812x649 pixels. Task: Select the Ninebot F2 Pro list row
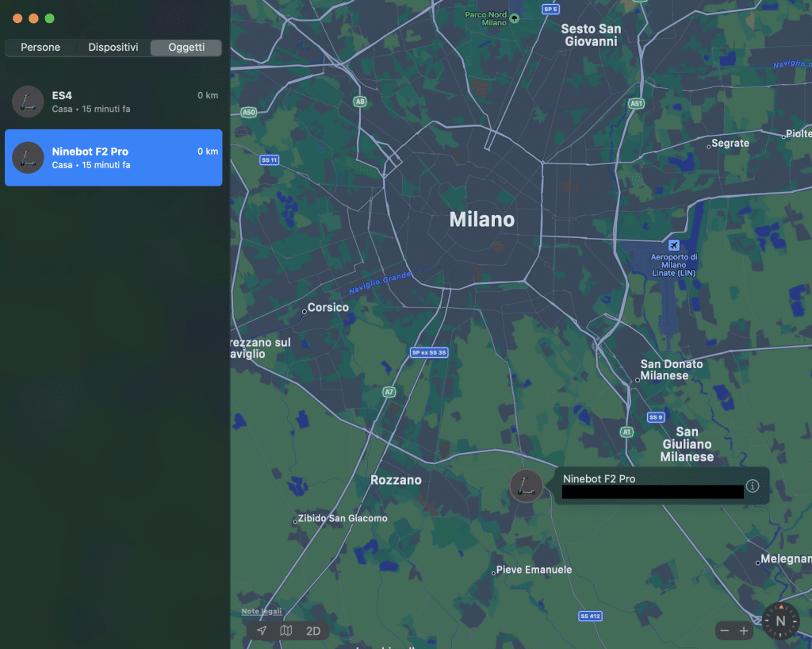113,157
